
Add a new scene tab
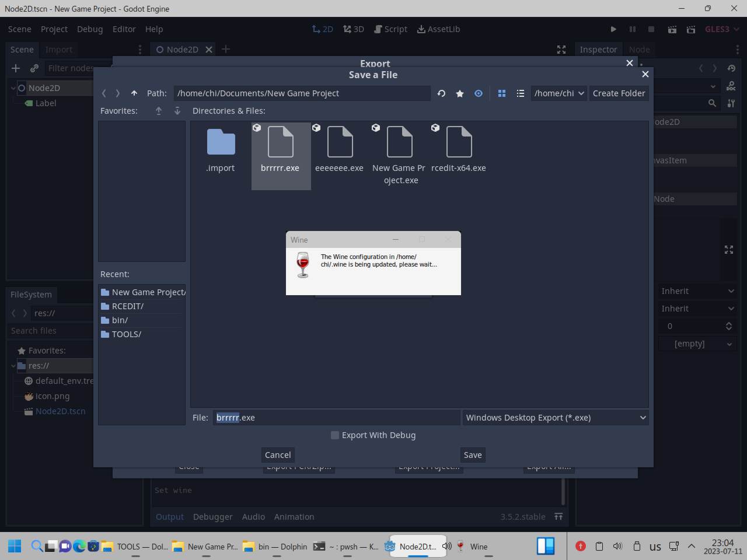tap(226, 50)
